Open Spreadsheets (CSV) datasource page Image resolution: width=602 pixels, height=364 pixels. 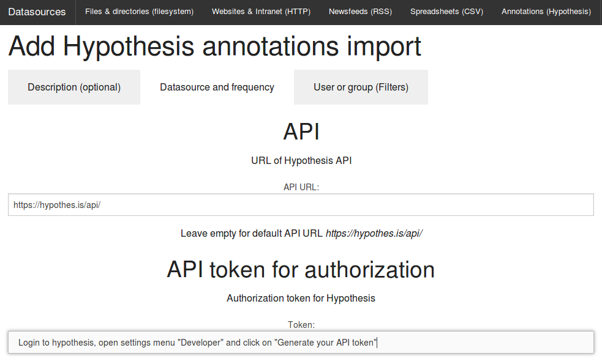click(x=446, y=12)
